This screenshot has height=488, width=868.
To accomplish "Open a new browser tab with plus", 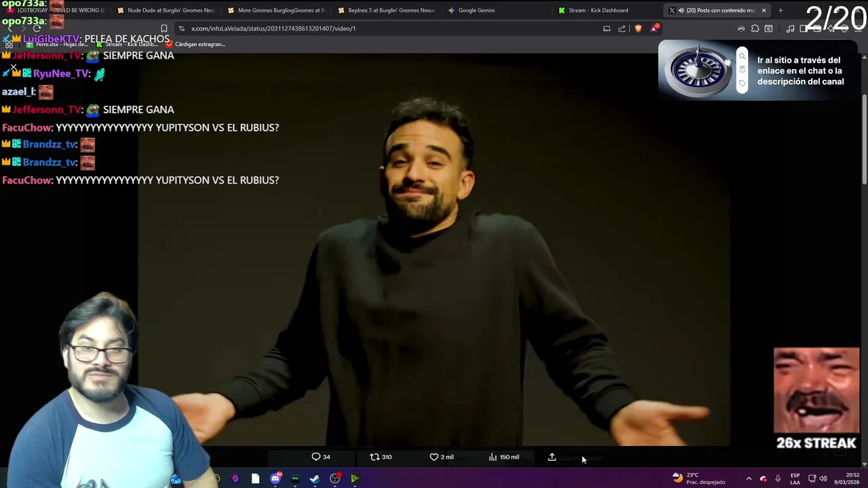I will pos(781,10).
